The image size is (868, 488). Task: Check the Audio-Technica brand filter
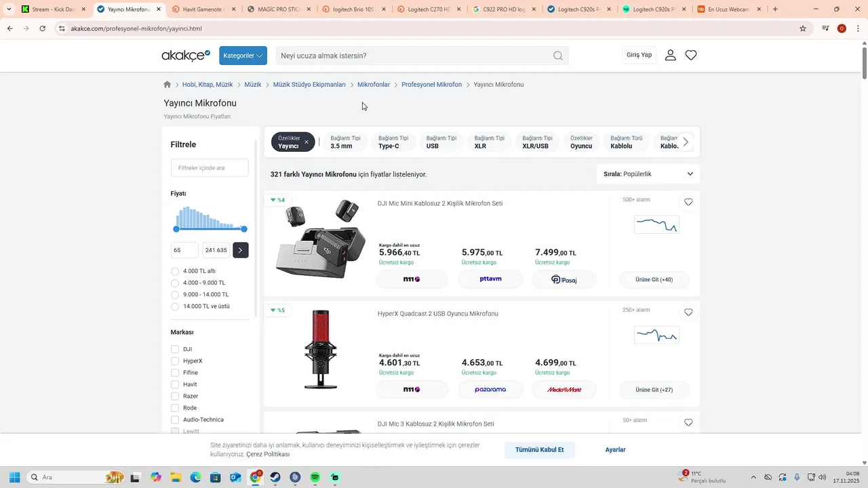[x=175, y=420]
